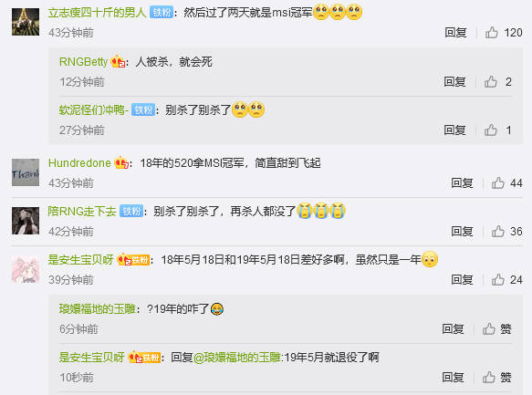
Task: Like 陪RNG走下去 comment thumbs-up
Action: click(x=497, y=232)
